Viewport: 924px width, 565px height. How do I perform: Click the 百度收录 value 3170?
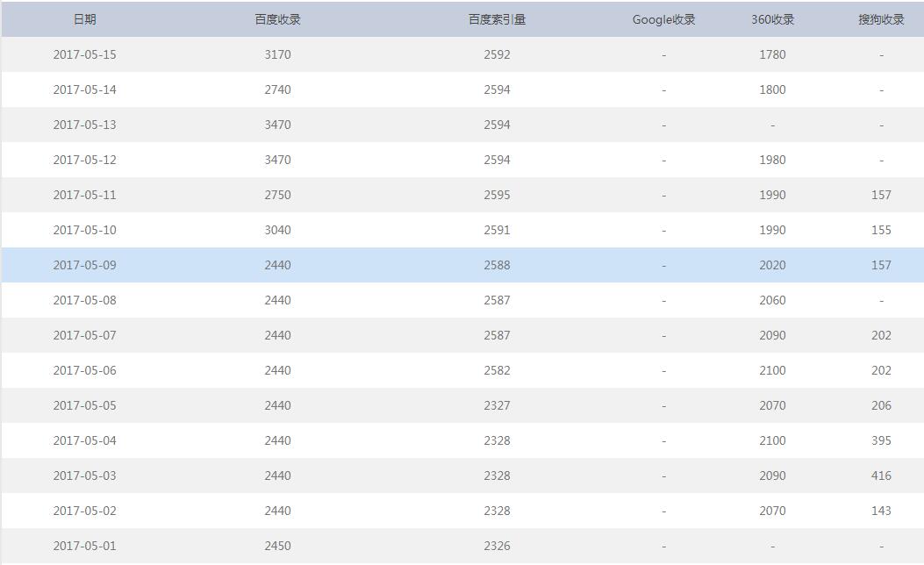pos(277,54)
